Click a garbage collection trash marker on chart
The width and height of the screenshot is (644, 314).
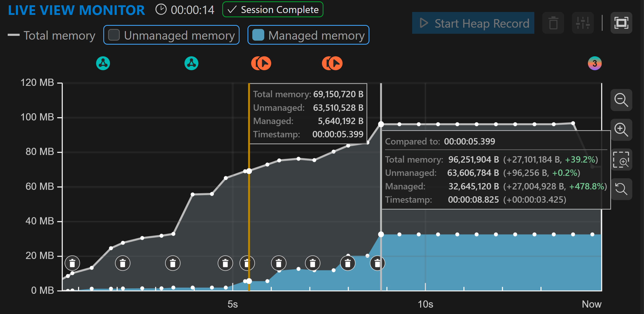pyautogui.click(x=72, y=263)
